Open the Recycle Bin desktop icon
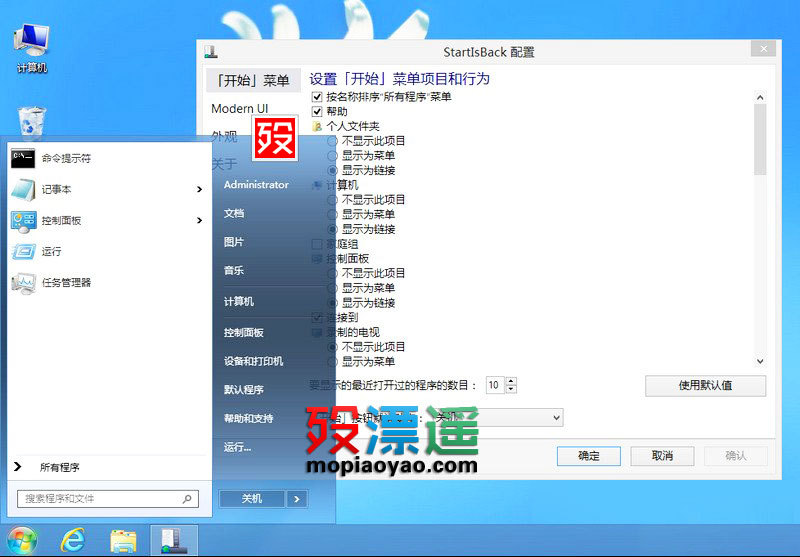The height and width of the screenshot is (557, 800). pyautogui.click(x=32, y=122)
